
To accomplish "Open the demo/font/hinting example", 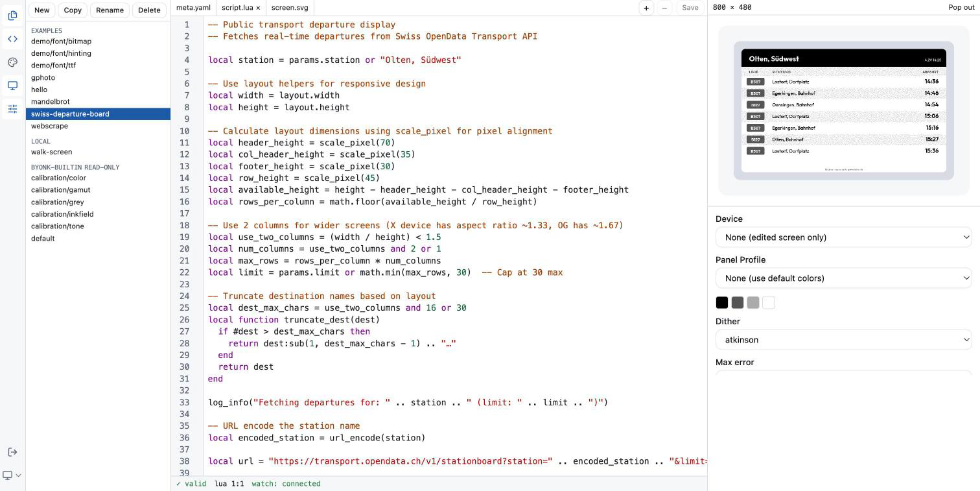I will 98,53.
